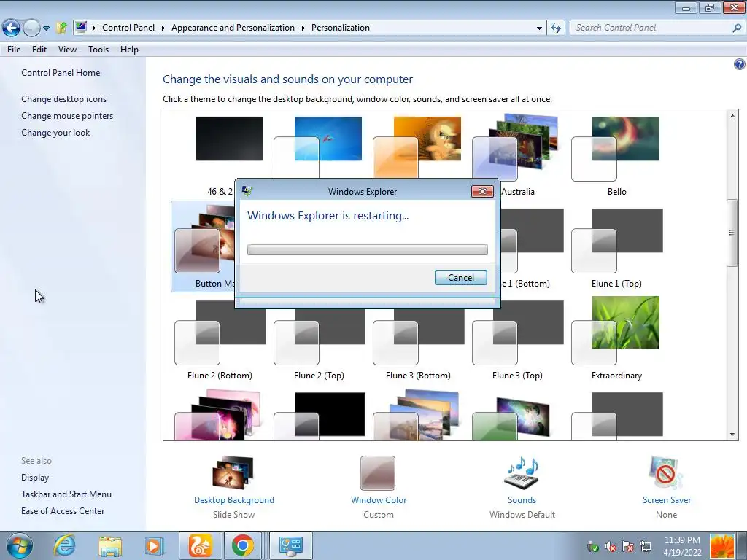Open the recent pages dropdown arrow
This screenshot has width=747, height=560.
[46, 28]
